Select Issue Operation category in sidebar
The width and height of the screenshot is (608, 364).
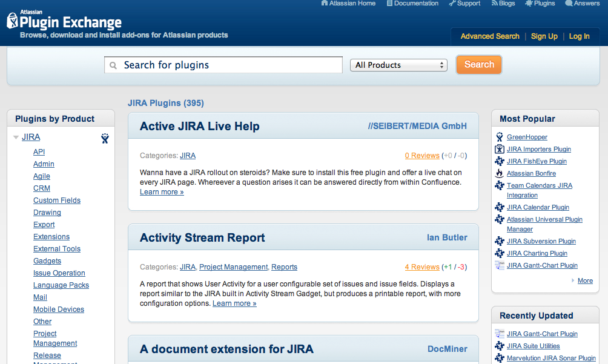[59, 273]
